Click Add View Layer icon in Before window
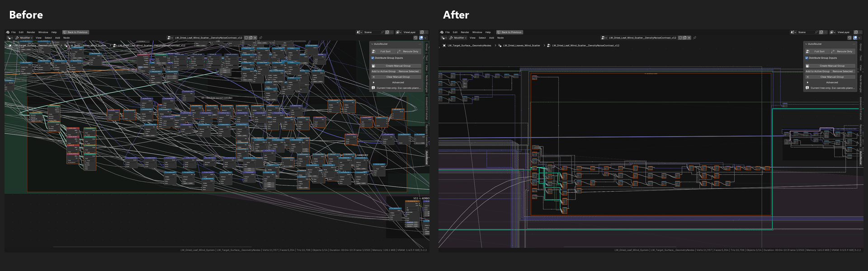Viewport: 868px width, 271px height. point(422,32)
